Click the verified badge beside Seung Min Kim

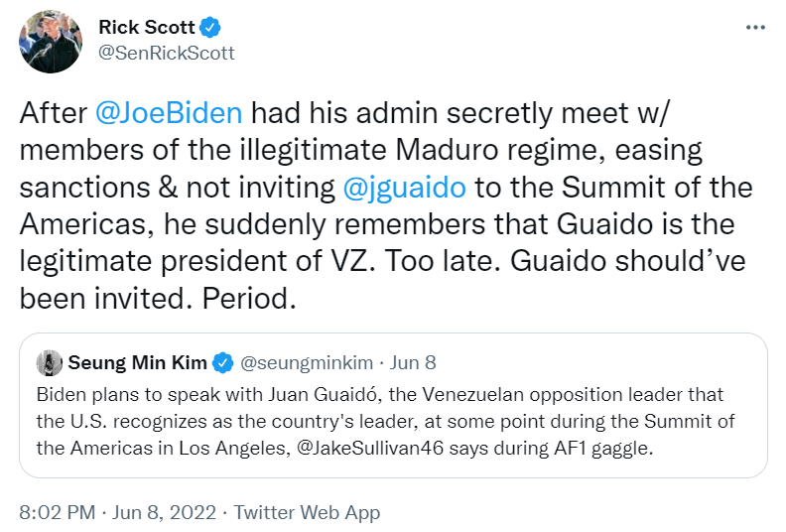coord(223,362)
